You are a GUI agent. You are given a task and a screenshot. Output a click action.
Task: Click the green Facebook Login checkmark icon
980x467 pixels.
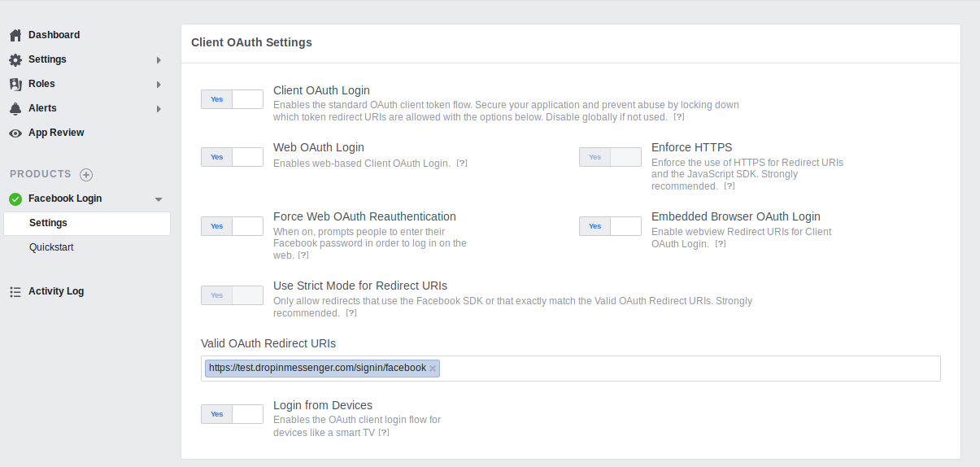[15, 199]
